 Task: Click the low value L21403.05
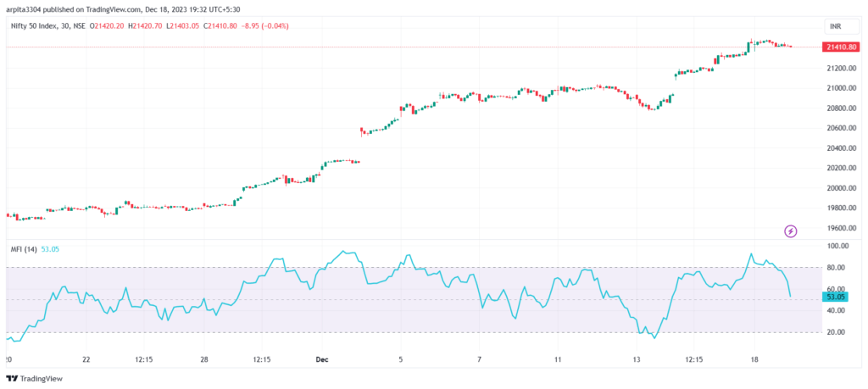pos(183,26)
